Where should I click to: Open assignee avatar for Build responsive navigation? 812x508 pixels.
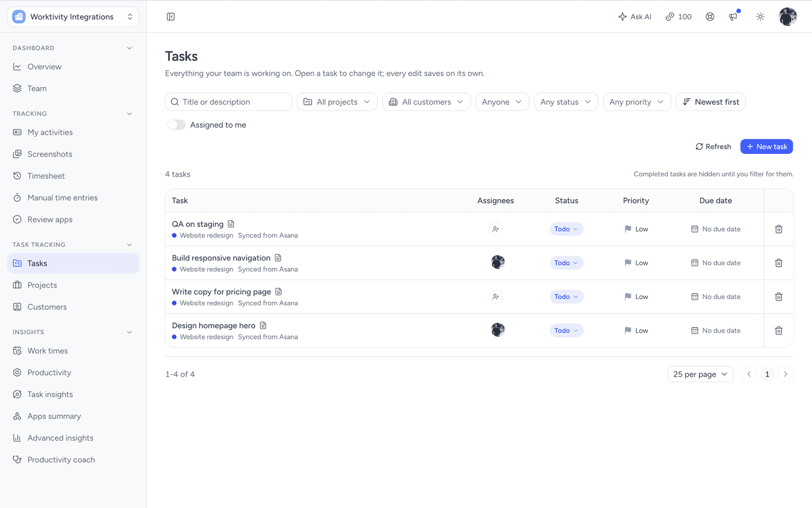(x=498, y=262)
